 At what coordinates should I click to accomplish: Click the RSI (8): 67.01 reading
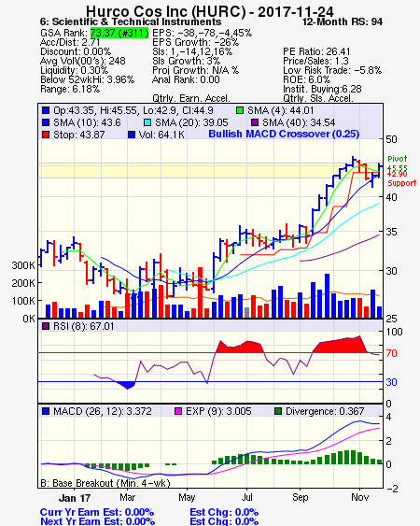click(x=84, y=326)
